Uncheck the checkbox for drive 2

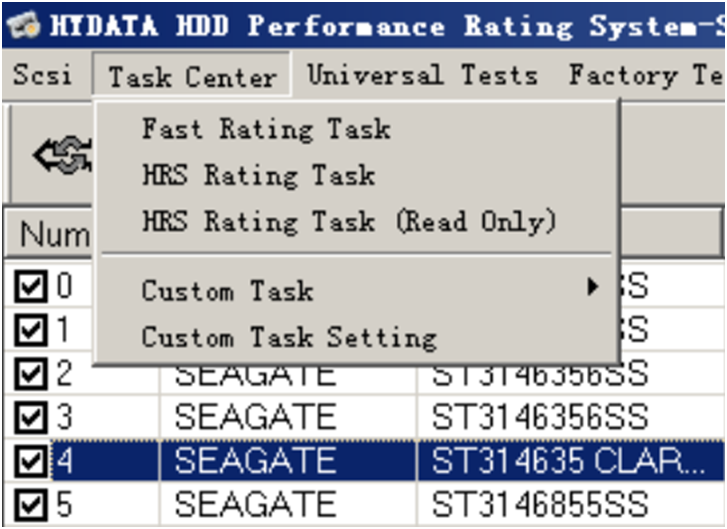31,374
